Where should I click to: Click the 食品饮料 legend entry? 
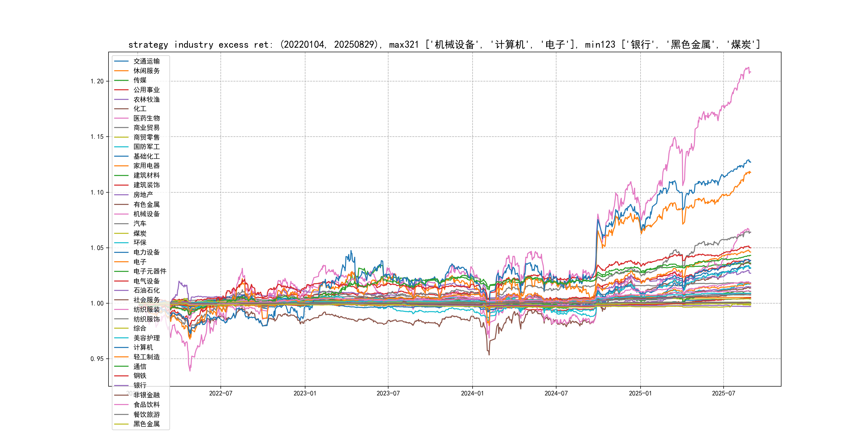point(146,405)
